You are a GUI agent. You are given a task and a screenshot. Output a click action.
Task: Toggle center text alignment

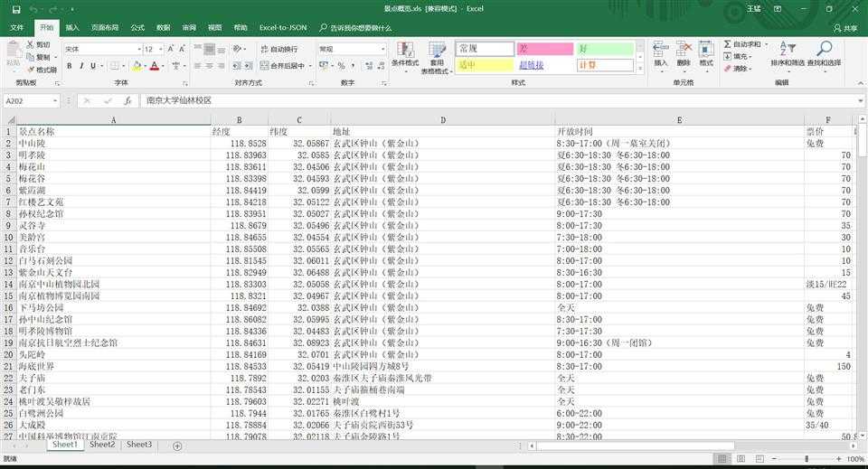[209, 66]
